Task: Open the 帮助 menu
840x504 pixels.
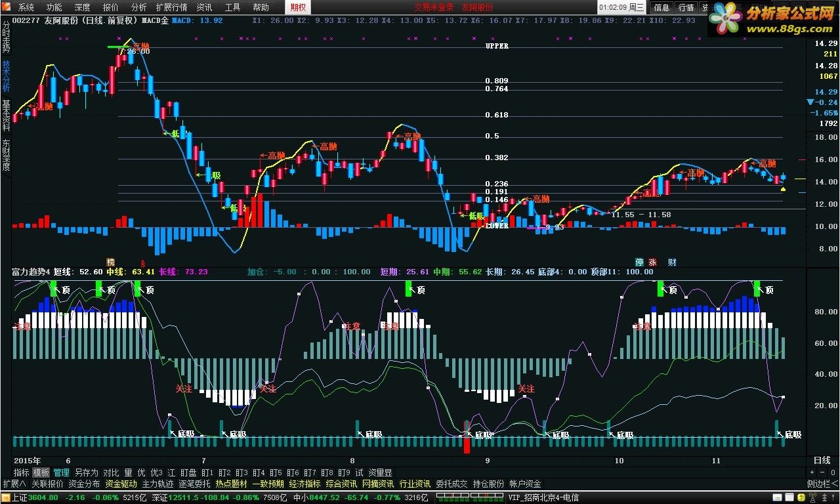Action: [x=261, y=7]
